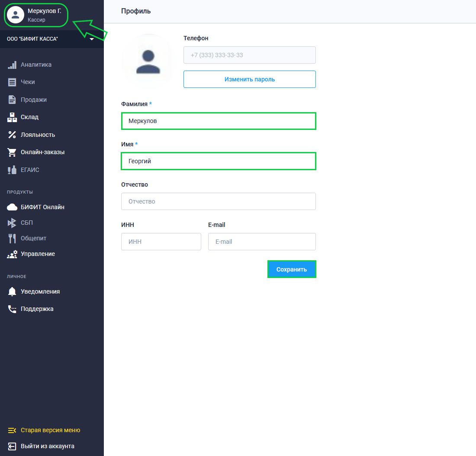The width and height of the screenshot is (476, 456).
Task: Click the Чеки receipt icon
Action: pyautogui.click(x=12, y=82)
